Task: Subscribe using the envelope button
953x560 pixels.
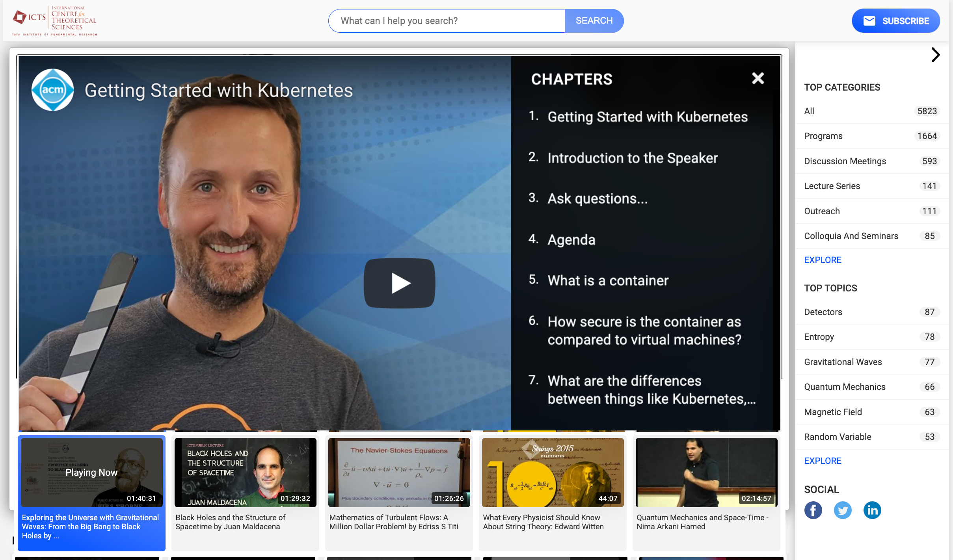Action: pyautogui.click(x=895, y=21)
